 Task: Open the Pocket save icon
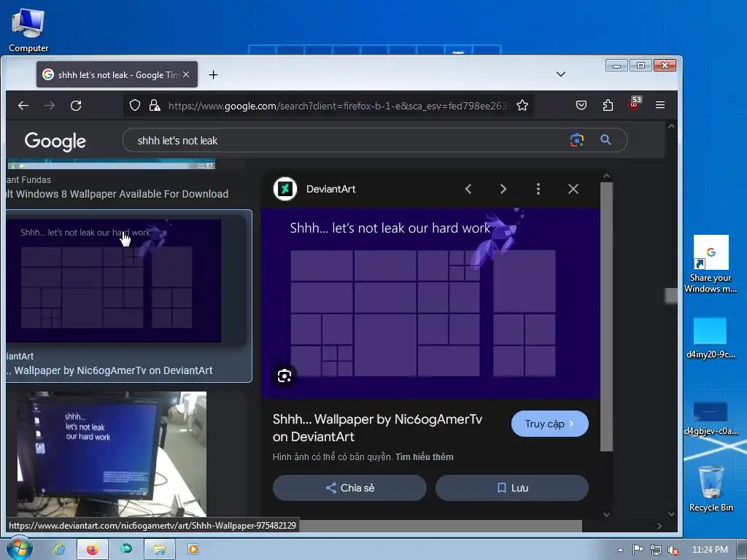coord(581,105)
